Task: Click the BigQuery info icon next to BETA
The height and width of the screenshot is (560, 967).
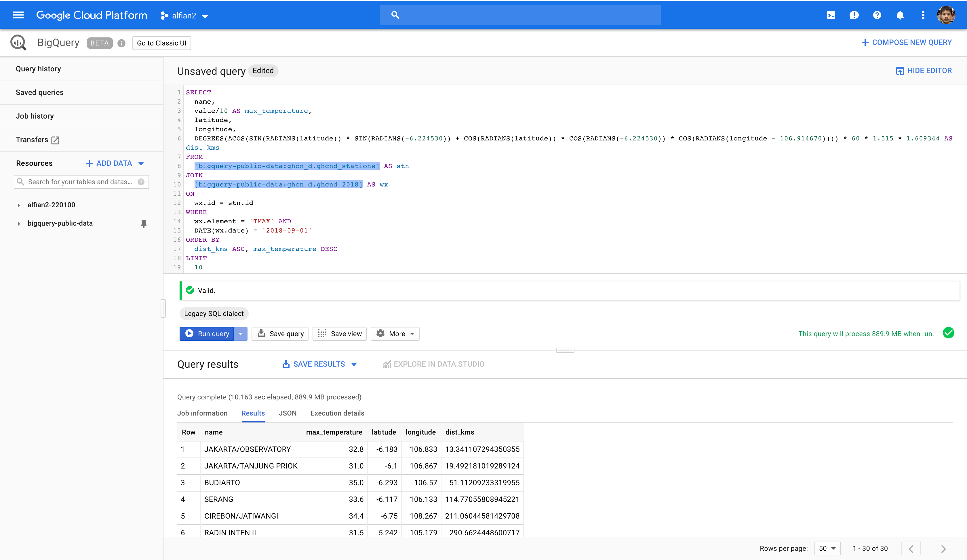Action: (122, 43)
